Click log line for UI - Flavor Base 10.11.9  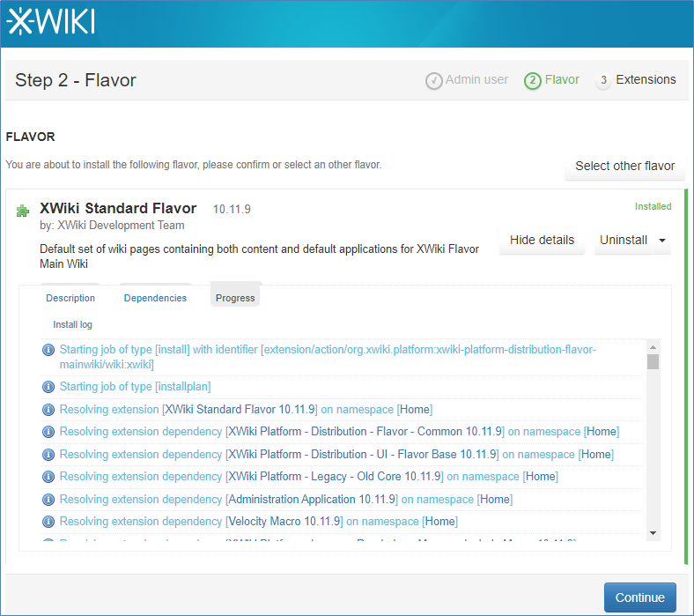click(x=336, y=455)
